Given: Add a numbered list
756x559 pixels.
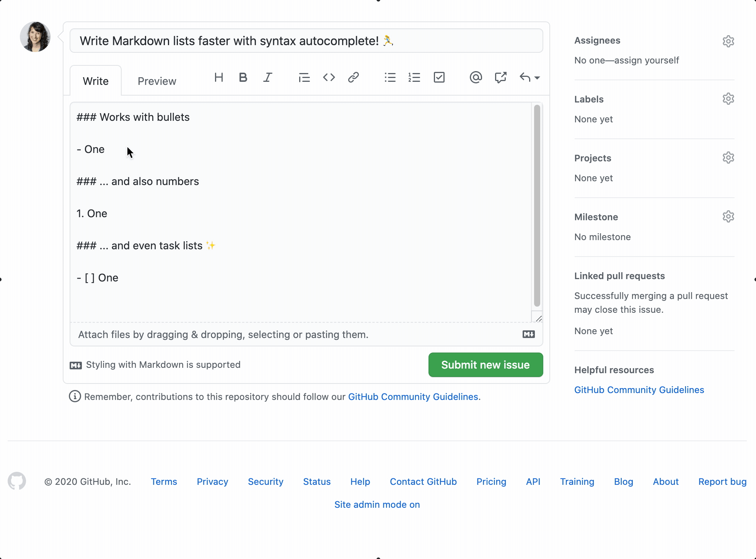Looking at the screenshot, I should click(x=414, y=77).
